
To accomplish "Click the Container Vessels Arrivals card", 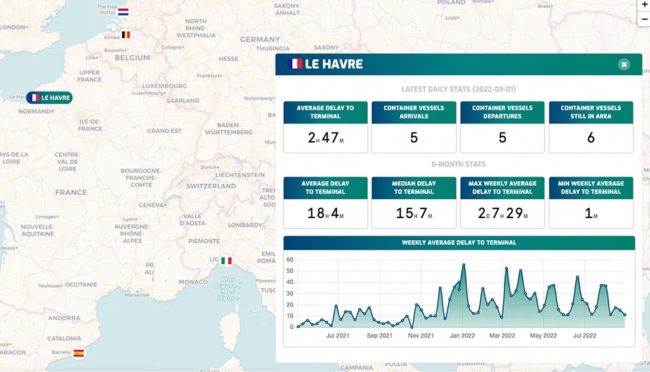I will point(414,127).
